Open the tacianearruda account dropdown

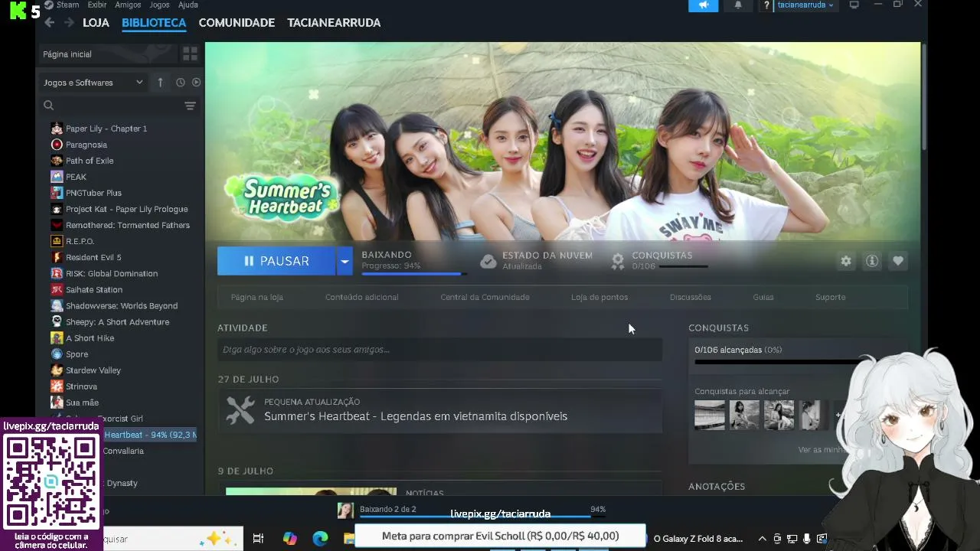805,5
